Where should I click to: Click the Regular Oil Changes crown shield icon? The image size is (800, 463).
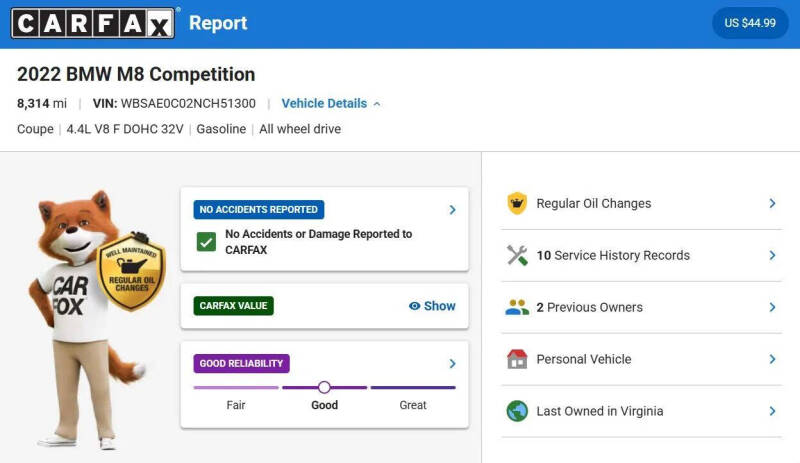(517, 203)
